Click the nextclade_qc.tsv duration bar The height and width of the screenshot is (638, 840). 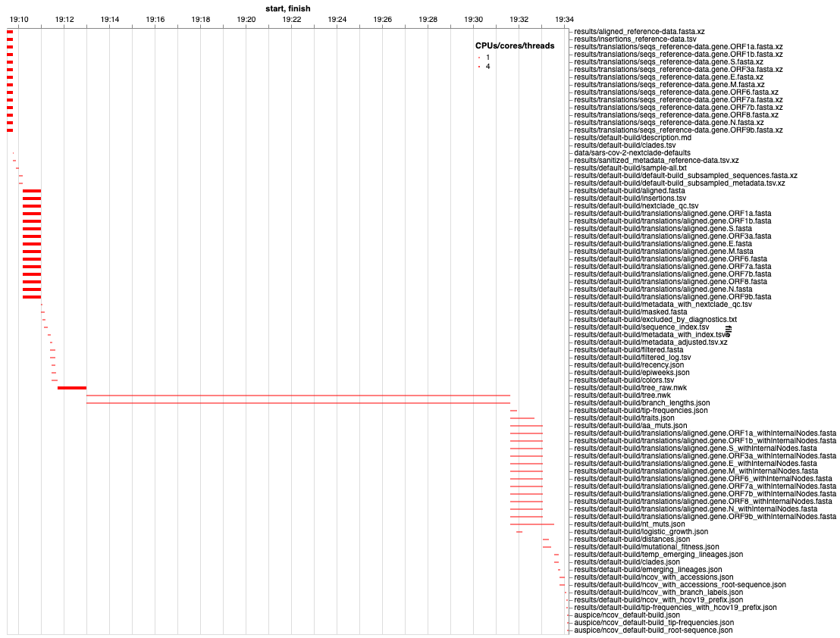[x=32, y=206]
